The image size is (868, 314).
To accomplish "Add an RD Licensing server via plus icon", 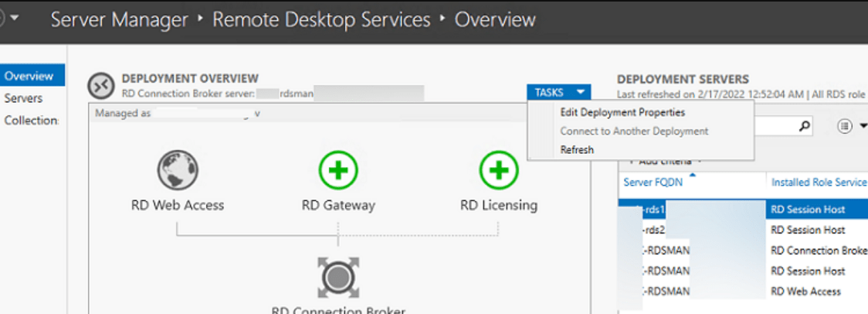I will click(x=499, y=170).
